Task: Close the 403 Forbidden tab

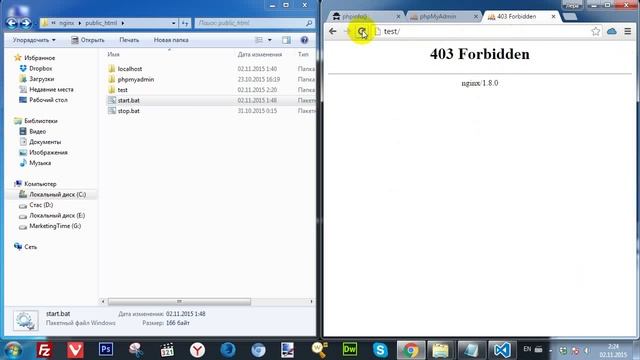Action: pos(553,16)
